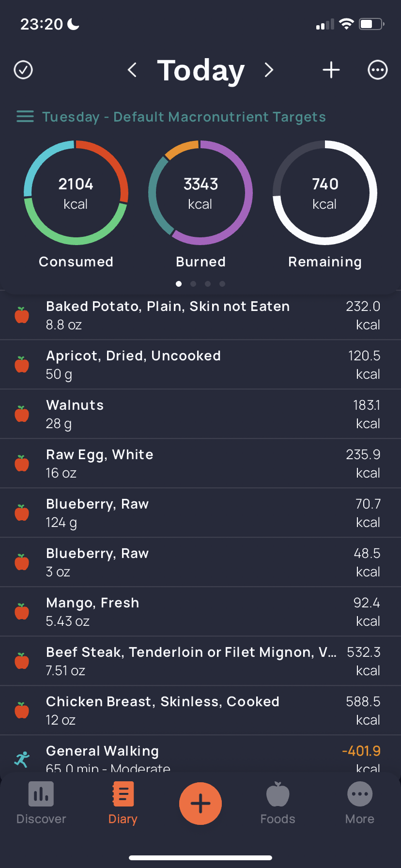The image size is (401, 868).
Task: Open Tuesday Default Macronutrient Targets link
Action: coord(184,117)
